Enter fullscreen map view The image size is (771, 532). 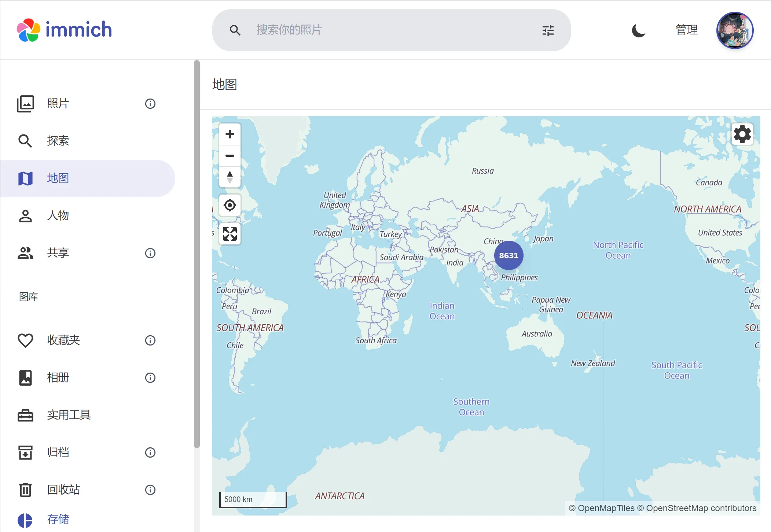[230, 234]
